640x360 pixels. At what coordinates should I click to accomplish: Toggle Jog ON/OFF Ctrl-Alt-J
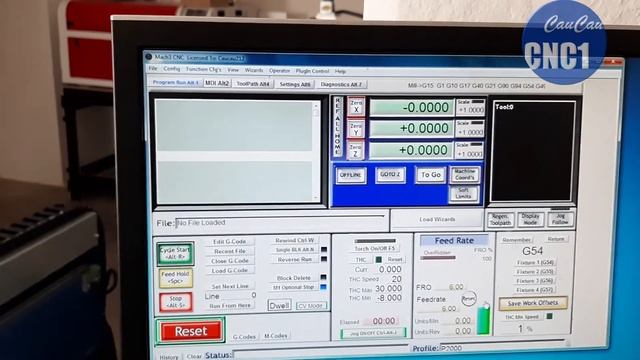click(x=373, y=333)
